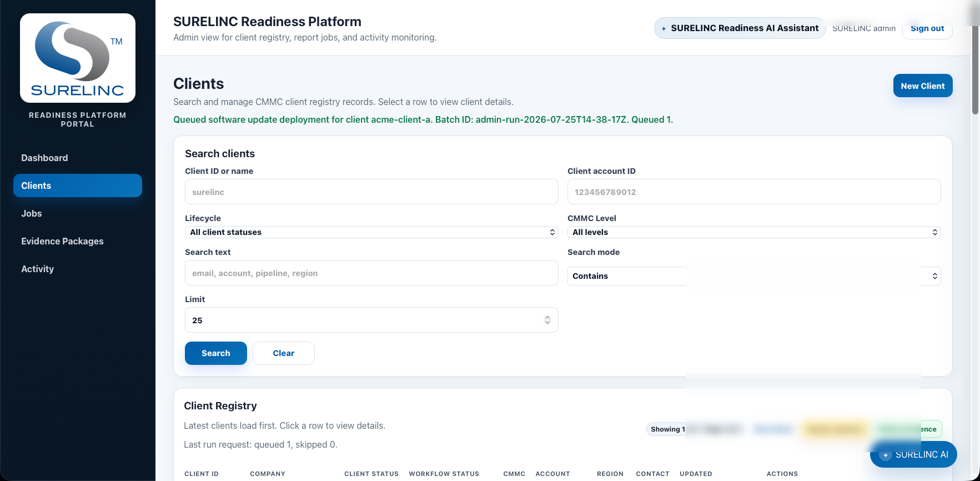This screenshot has width=980, height=481.
Task: Focus the Search text input
Action: [371, 273]
